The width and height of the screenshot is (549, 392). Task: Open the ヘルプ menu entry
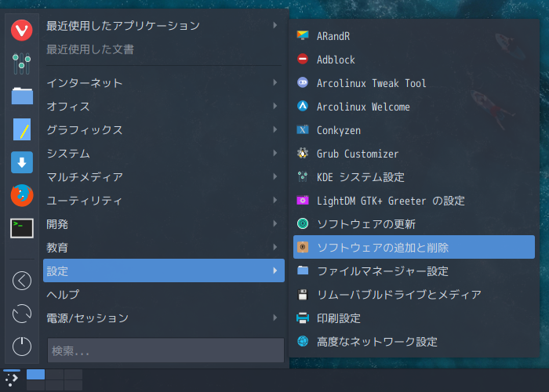163,294
